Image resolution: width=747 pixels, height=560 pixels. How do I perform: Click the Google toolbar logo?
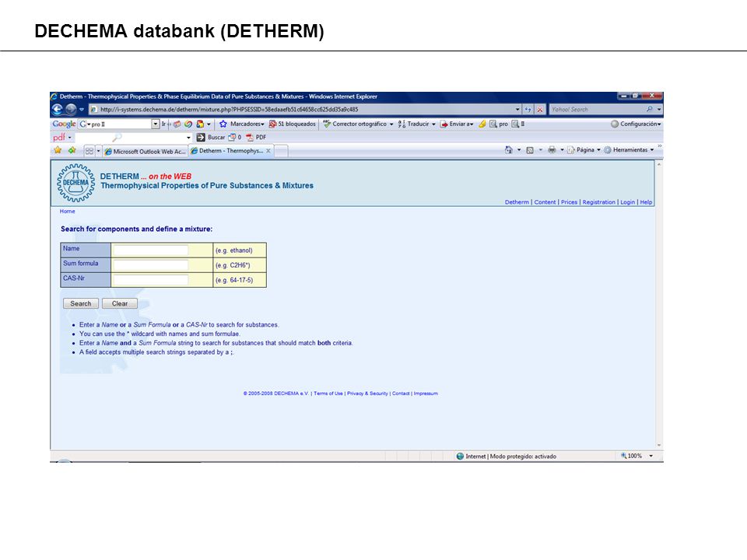pos(64,124)
